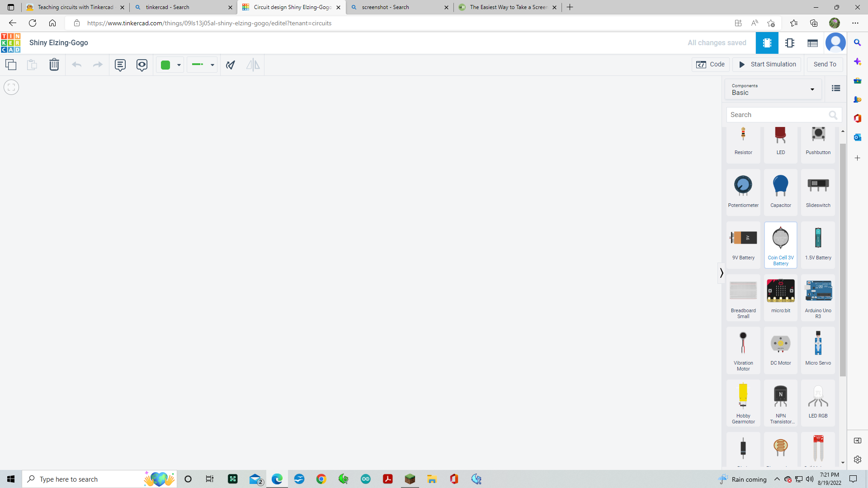Click the Redo arrow
This screenshot has height=488, width=868.
[x=98, y=65]
